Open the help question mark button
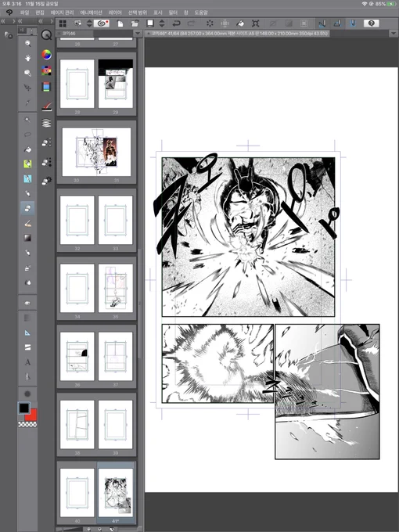Image resolution: width=399 pixels, height=532 pixels. [371, 23]
